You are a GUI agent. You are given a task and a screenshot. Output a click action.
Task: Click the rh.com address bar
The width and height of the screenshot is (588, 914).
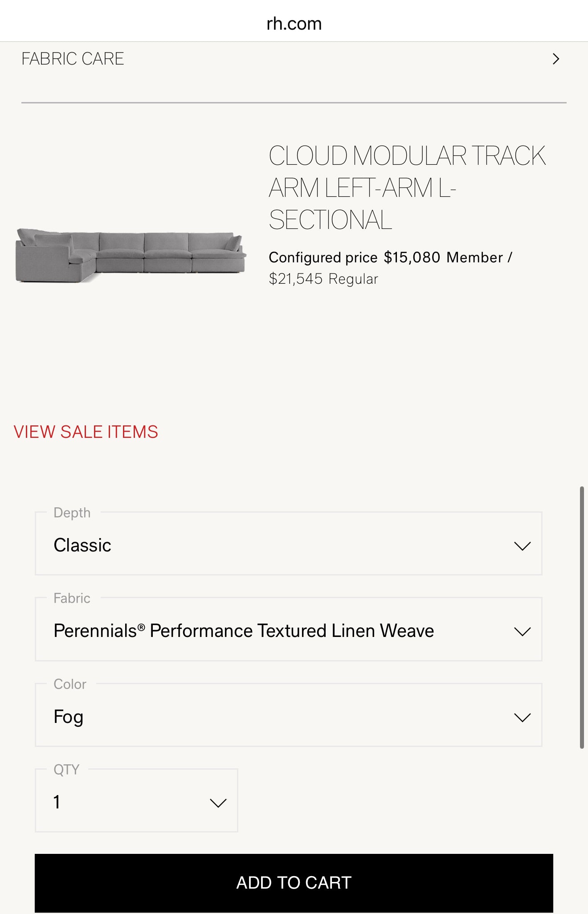(294, 23)
